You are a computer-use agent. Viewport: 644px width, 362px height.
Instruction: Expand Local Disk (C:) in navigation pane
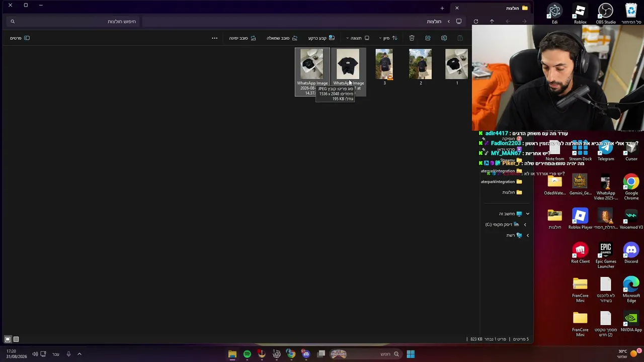[x=525, y=224]
